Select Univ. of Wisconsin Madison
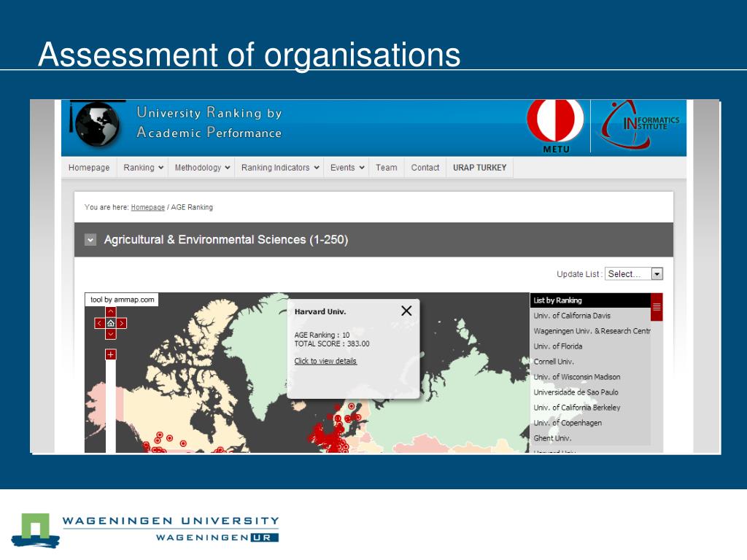This screenshot has width=747, height=560. 590,377
